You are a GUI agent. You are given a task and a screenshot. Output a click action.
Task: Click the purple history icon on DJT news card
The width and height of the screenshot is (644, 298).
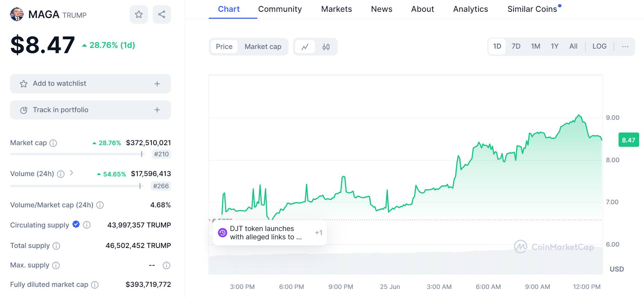tap(222, 233)
